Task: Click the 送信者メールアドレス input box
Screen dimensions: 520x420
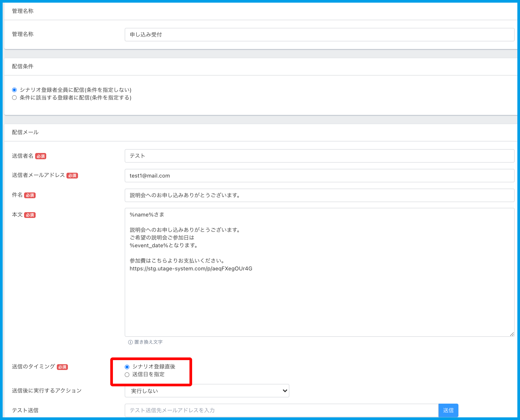Action: [319, 176]
